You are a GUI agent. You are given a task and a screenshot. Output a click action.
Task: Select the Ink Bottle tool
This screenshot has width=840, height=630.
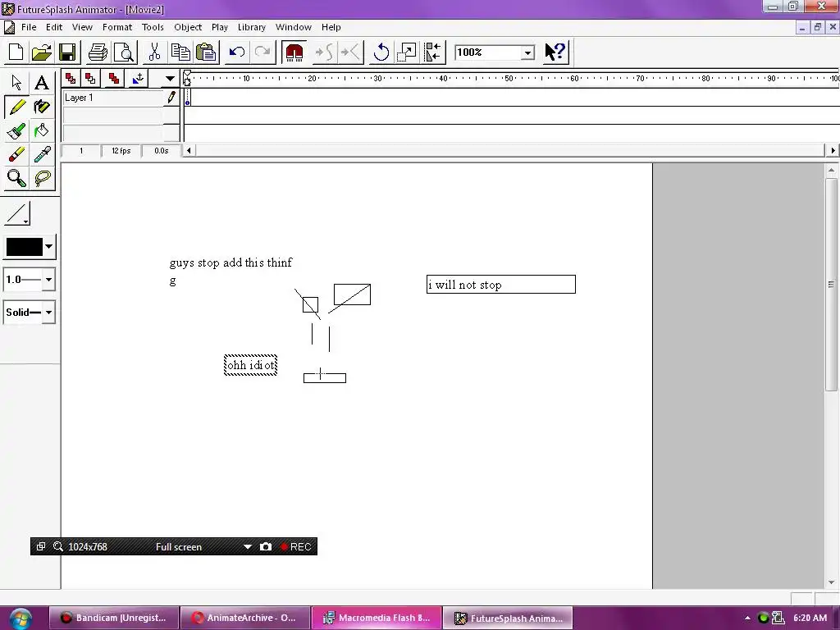41,107
